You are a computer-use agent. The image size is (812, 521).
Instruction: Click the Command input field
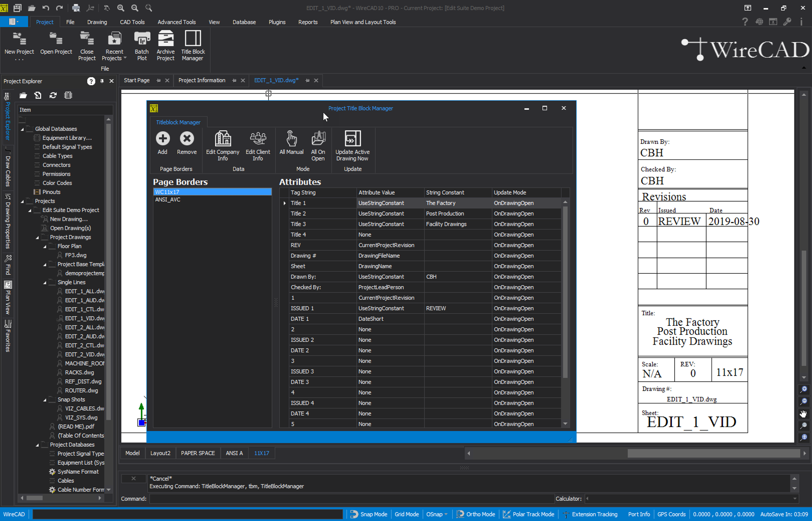point(352,498)
